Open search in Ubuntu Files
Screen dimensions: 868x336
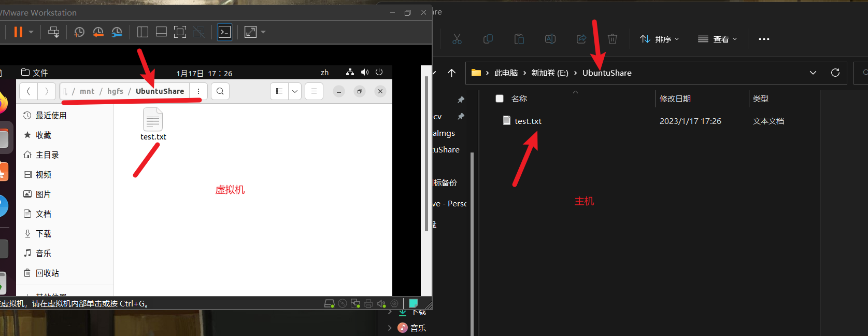pyautogui.click(x=220, y=91)
